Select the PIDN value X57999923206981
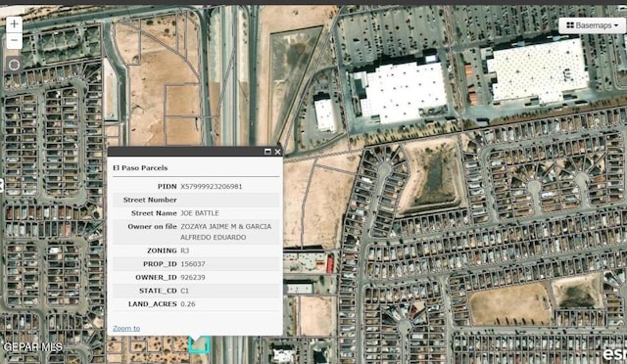 212,186
